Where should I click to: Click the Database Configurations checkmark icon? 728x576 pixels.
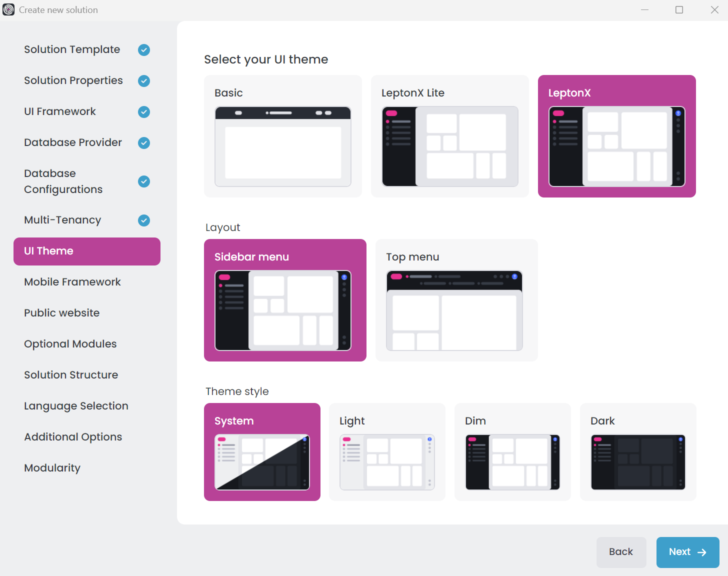click(x=144, y=181)
